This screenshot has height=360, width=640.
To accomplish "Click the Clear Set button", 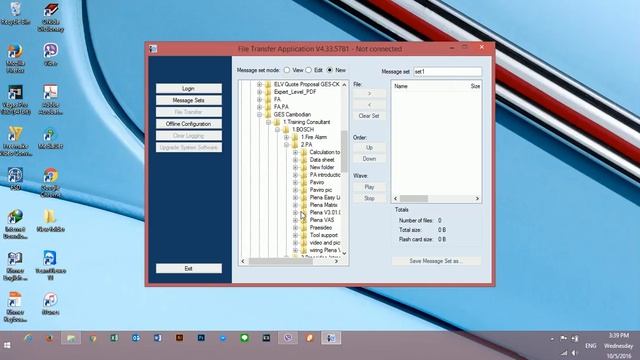I will pyautogui.click(x=369, y=116).
